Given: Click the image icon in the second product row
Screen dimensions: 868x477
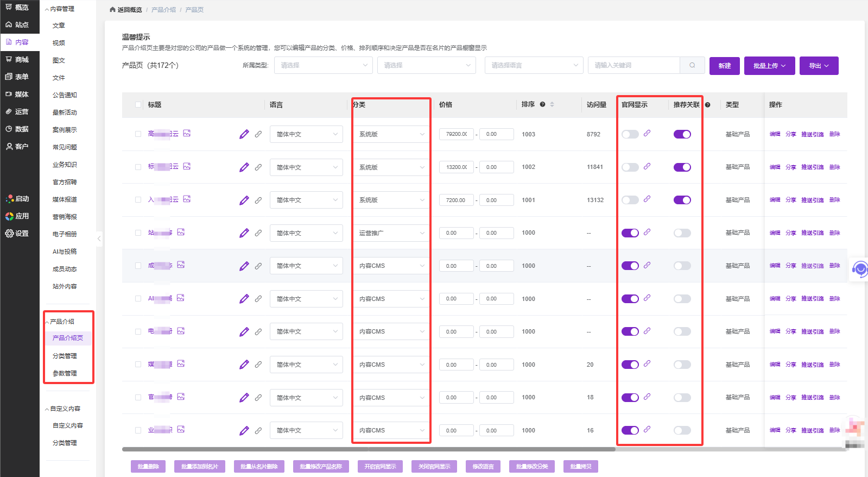Looking at the screenshot, I should [187, 166].
